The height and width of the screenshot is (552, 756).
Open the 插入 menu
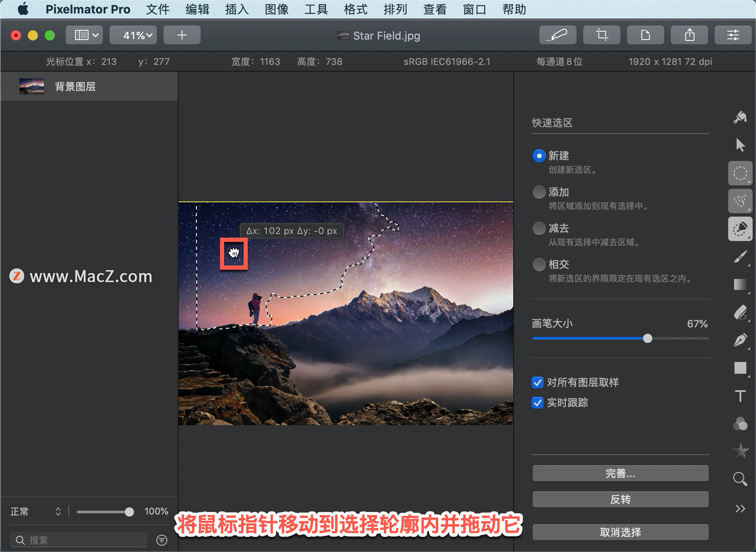point(237,9)
